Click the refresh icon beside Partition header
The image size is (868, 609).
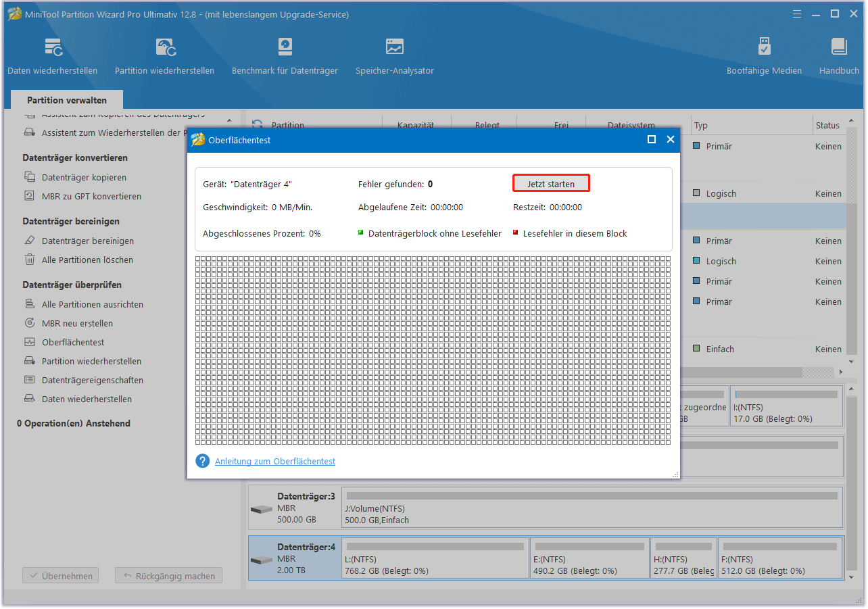(257, 125)
